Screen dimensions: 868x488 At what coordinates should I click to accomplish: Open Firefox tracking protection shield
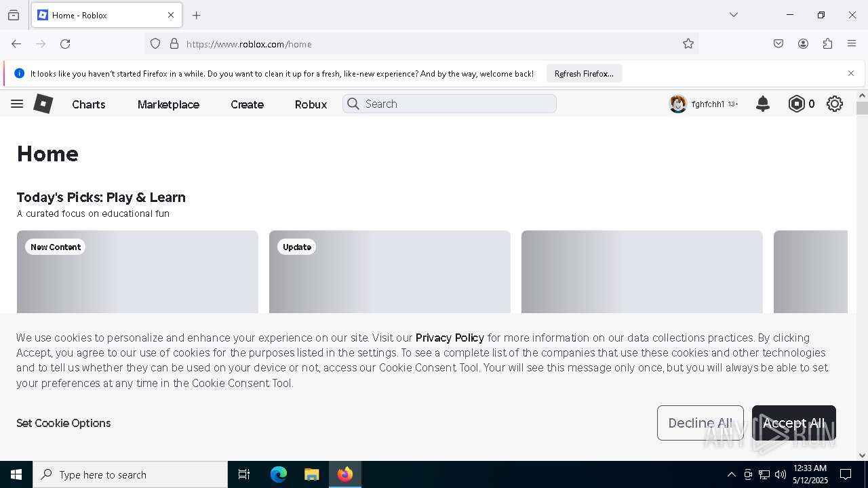[155, 44]
